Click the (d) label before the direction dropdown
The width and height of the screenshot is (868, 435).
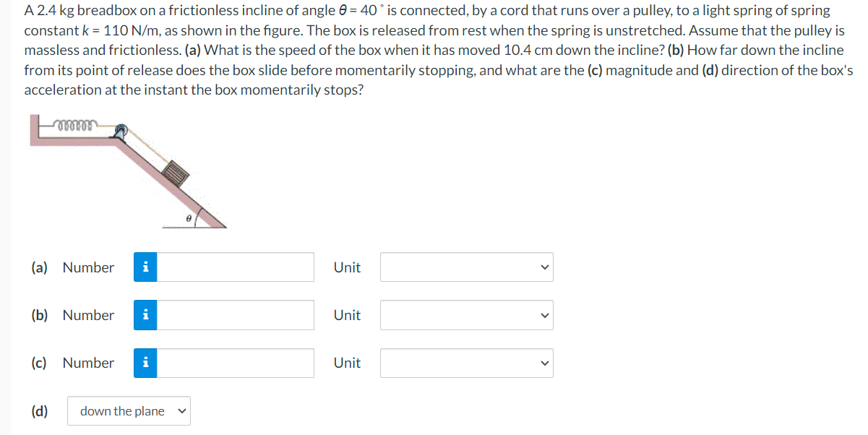[40, 410]
